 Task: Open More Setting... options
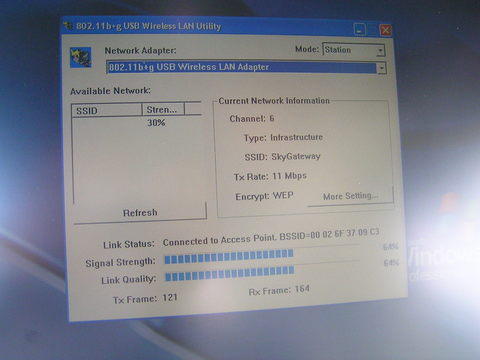click(x=350, y=196)
